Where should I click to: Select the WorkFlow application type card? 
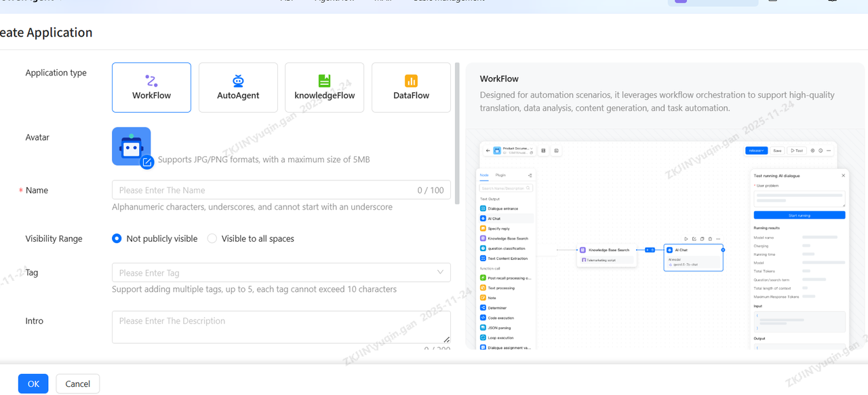(x=151, y=88)
